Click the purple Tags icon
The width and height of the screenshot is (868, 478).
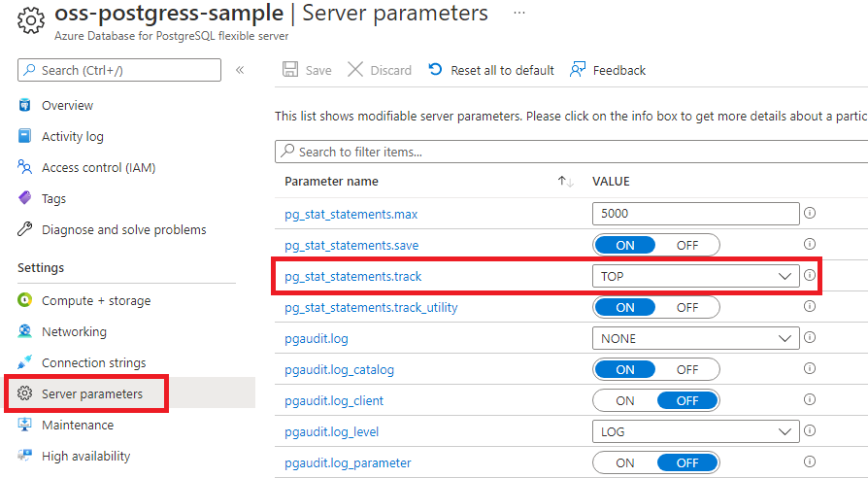[x=25, y=198]
